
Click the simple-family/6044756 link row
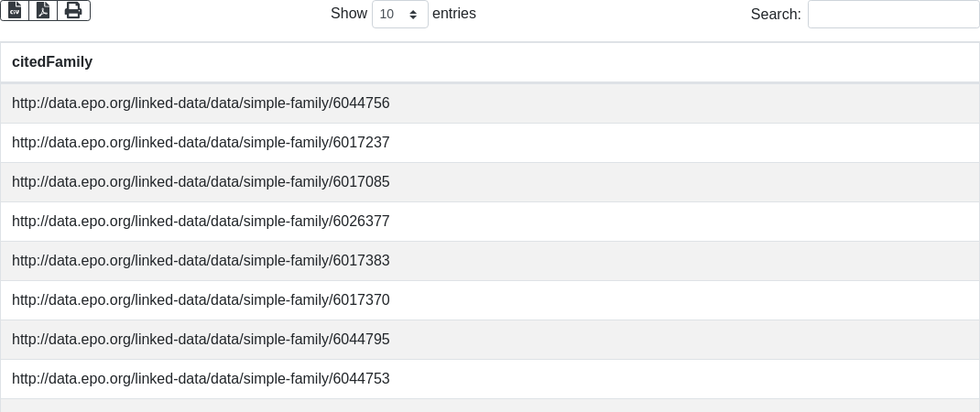coord(201,103)
